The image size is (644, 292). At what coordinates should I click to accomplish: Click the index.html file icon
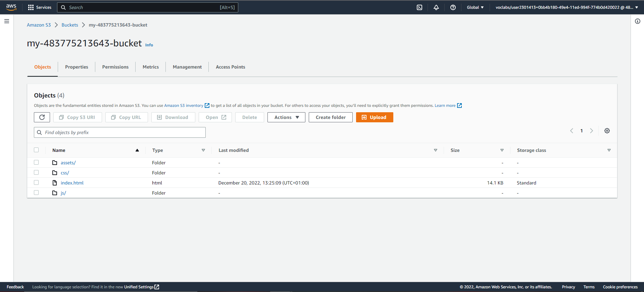tap(55, 183)
